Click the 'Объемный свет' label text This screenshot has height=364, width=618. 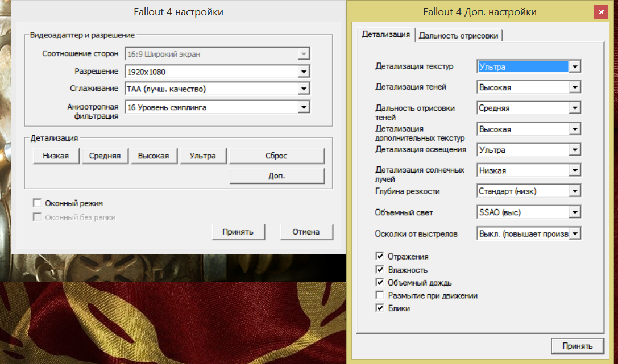pos(404,212)
